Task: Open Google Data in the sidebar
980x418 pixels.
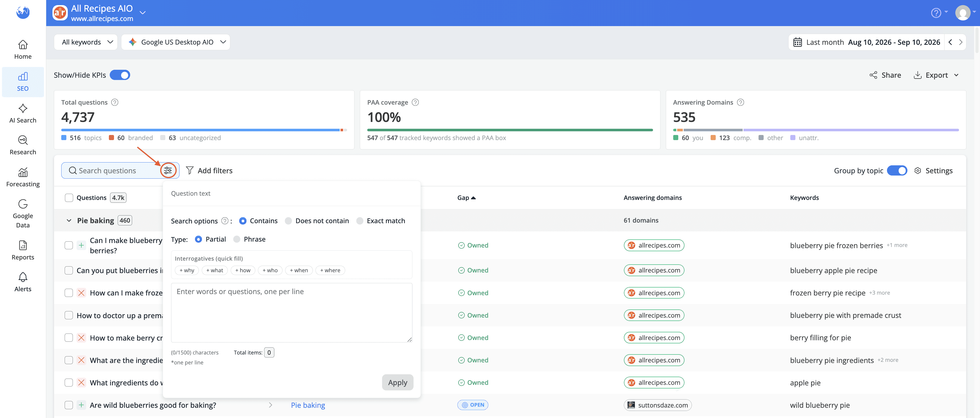Action: pos(23,214)
